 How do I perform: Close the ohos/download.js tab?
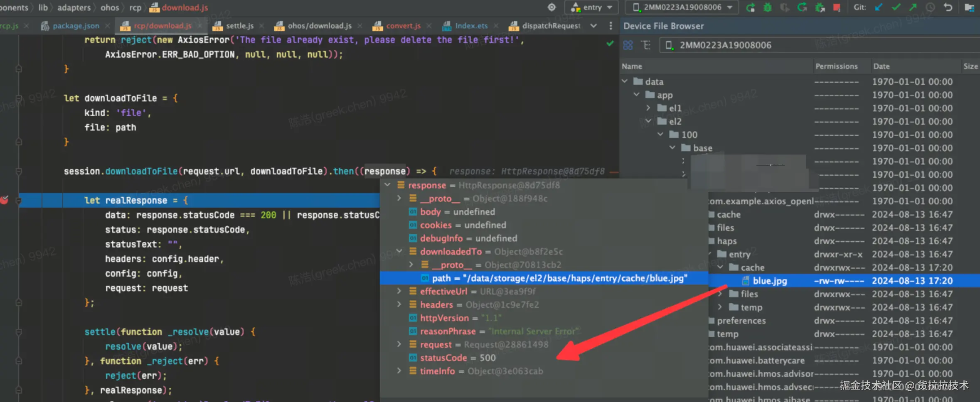tap(359, 26)
